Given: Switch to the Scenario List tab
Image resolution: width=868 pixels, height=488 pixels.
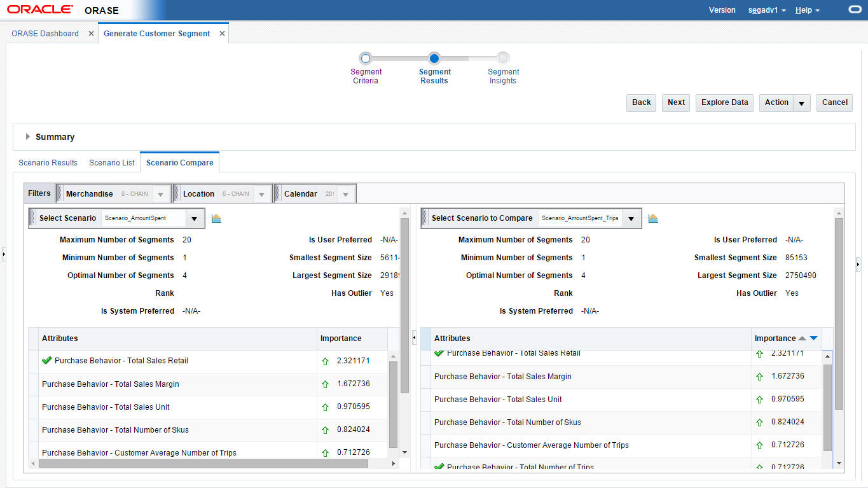Looking at the screenshot, I should (112, 163).
